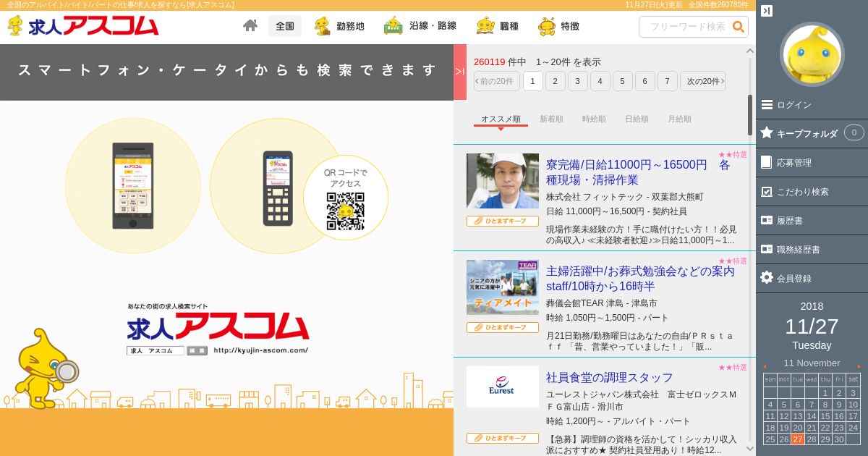
Task: Click the feature phone image on the banner
Action: [x=278, y=188]
